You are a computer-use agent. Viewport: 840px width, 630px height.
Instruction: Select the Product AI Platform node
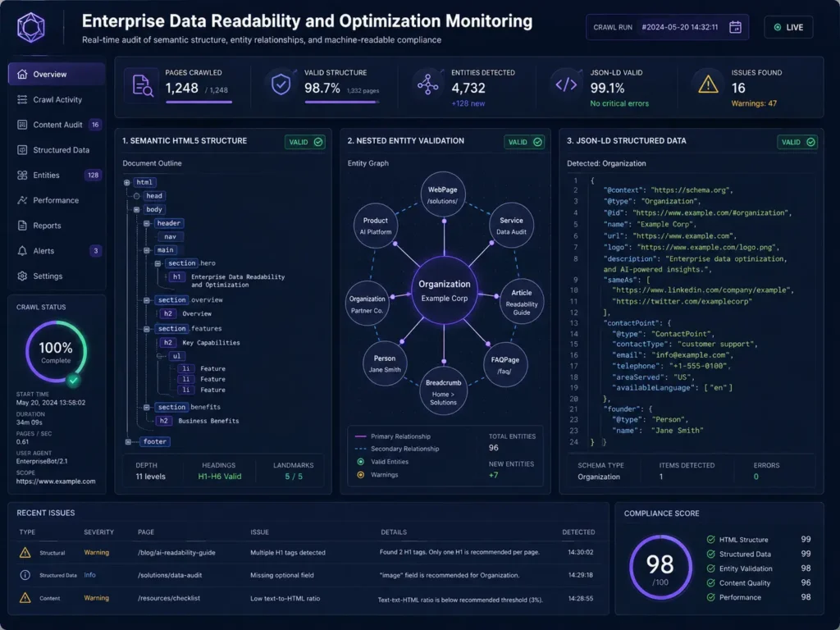(x=376, y=226)
